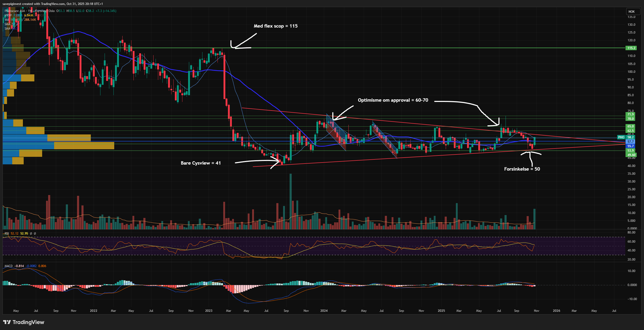
Task: Click the 58.2 current price label
Action: (630, 137)
